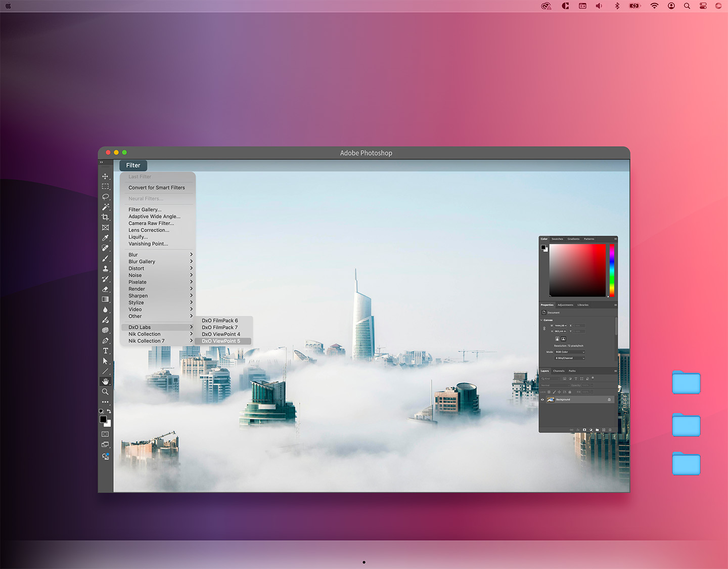
Task: Select the Eyedropper tool
Action: tap(105, 238)
